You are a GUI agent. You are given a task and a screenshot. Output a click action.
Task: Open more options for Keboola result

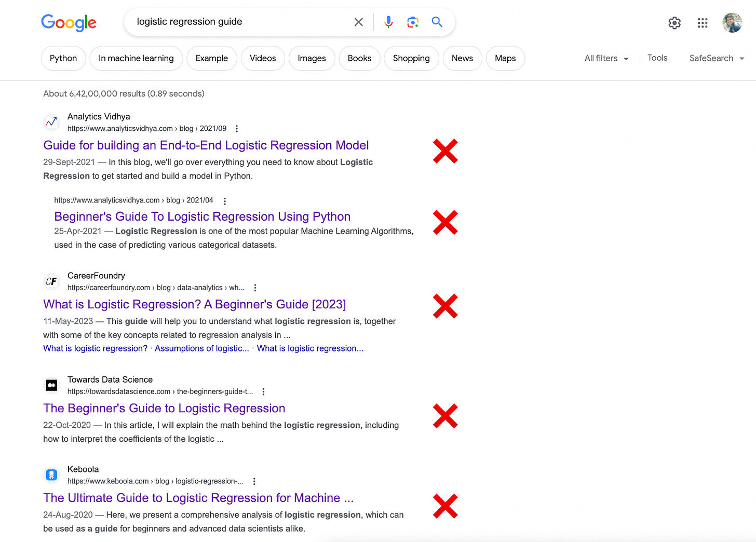click(254, 481)
